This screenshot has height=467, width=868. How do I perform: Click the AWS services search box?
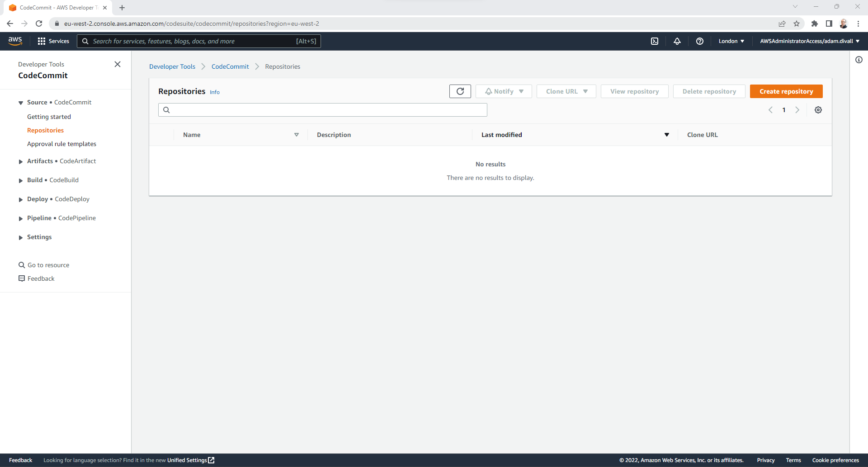click(199, 41)
